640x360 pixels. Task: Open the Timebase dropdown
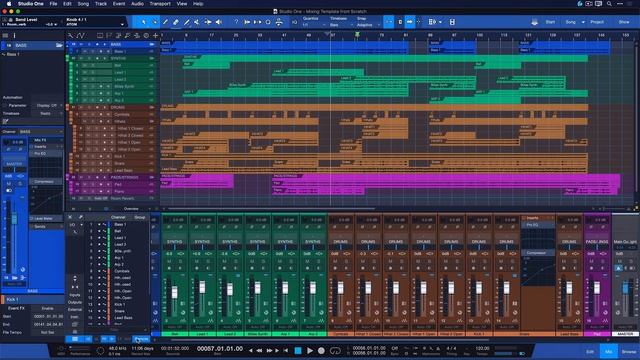pos(341,25)
